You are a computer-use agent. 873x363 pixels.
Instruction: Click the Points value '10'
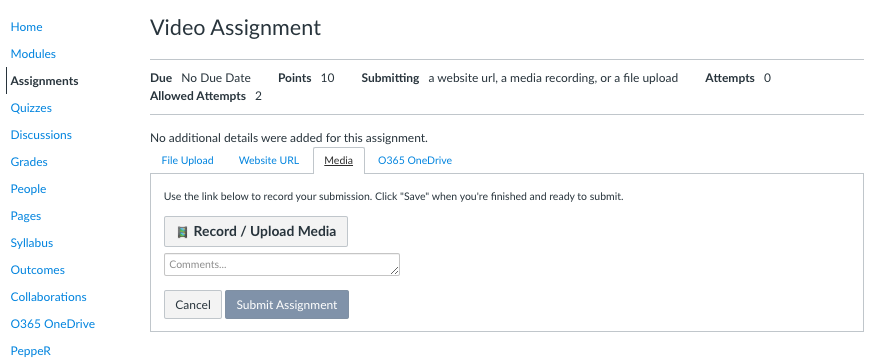click(327, 78)
